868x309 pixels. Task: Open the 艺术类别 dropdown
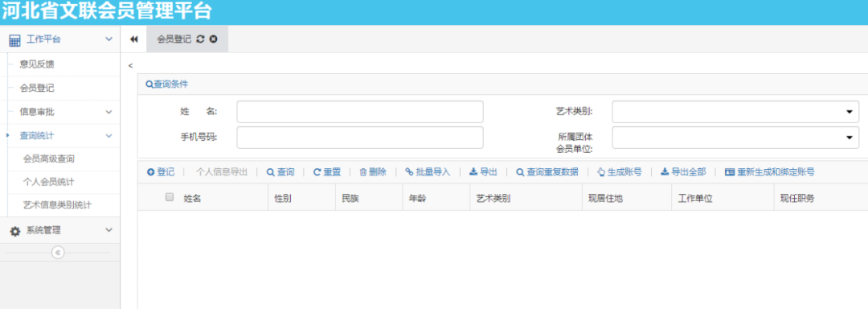[x=735, y=112]
